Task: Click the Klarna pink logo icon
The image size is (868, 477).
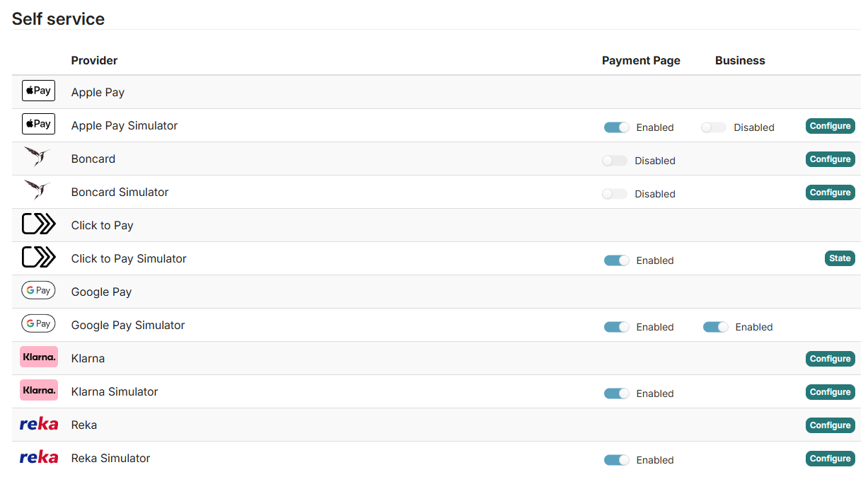Action: pos(39,357)
